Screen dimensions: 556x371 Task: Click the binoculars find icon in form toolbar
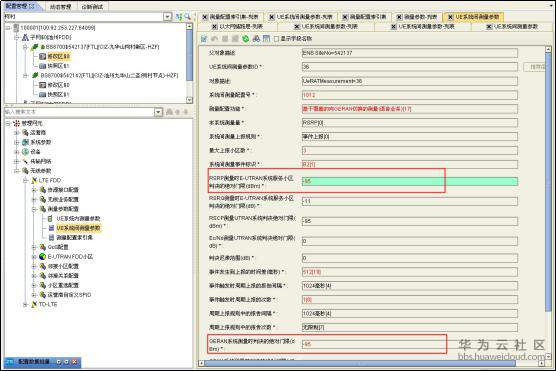click(x=256, y=39)
